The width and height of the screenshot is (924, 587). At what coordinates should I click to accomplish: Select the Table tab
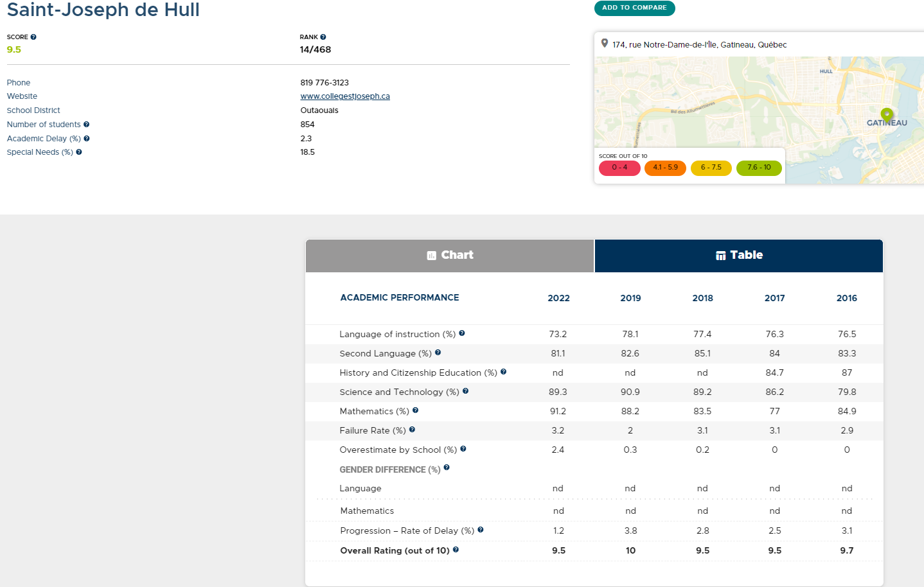click(739, 256)
